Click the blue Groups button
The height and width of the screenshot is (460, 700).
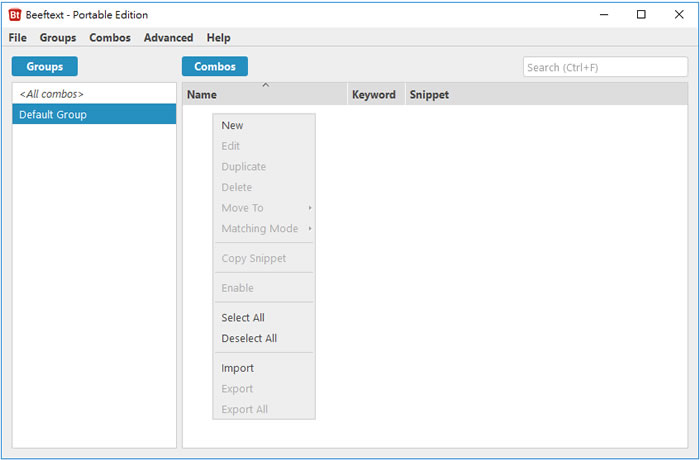click(x=45, y=67)
